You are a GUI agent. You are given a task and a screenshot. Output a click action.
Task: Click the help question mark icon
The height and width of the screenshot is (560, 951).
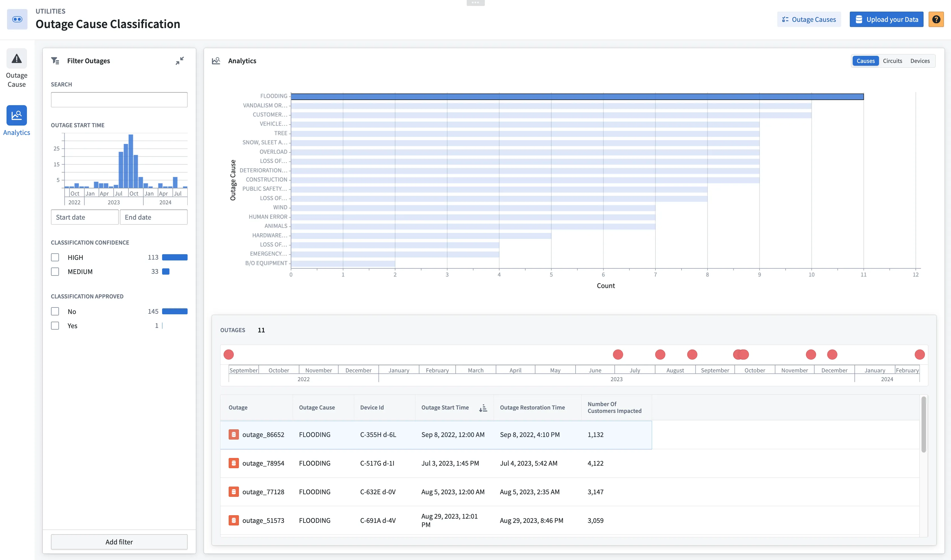pyautogui.click(x=936, y=19)
